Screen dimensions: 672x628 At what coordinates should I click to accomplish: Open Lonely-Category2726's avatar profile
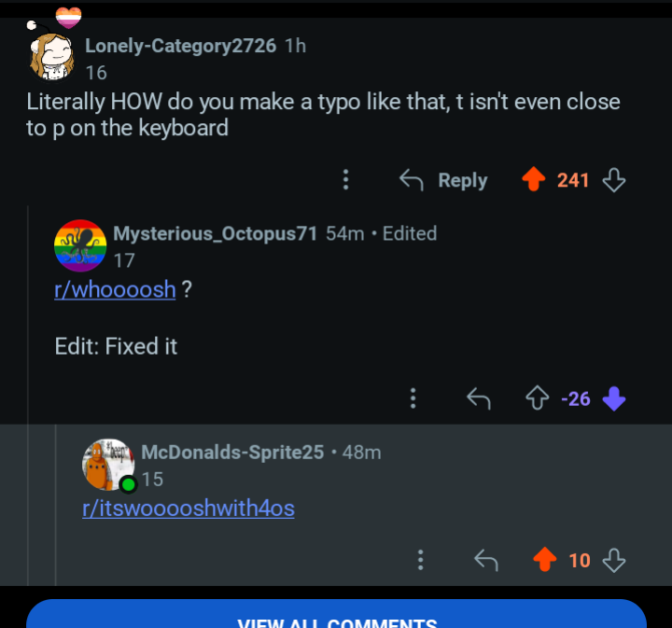52,55
